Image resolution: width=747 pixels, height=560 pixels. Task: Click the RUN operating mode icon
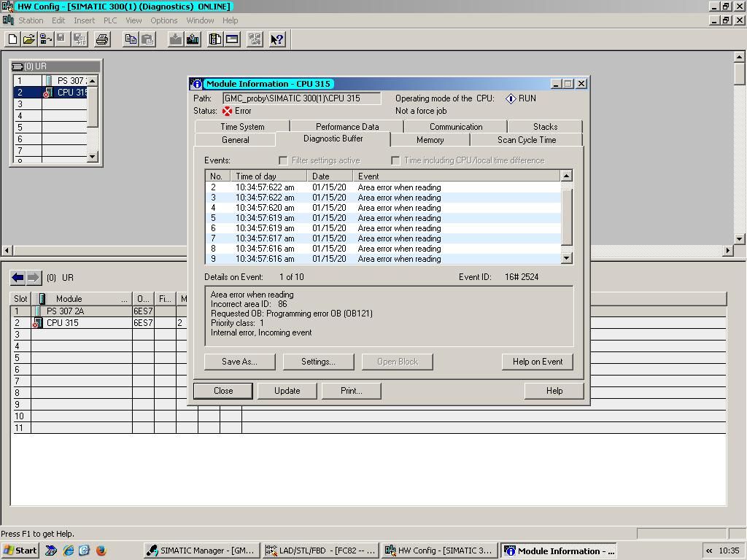[x=511, y=98]
